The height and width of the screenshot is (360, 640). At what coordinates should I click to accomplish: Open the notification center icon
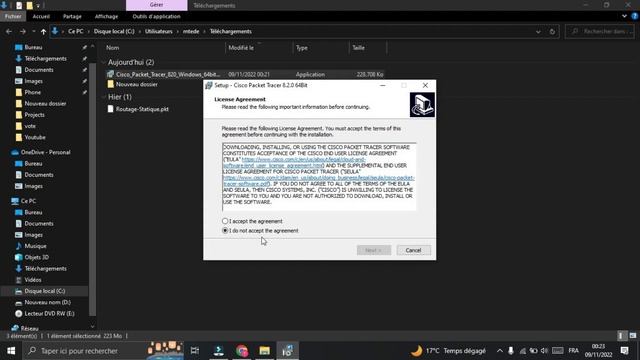tap(624, 351)
